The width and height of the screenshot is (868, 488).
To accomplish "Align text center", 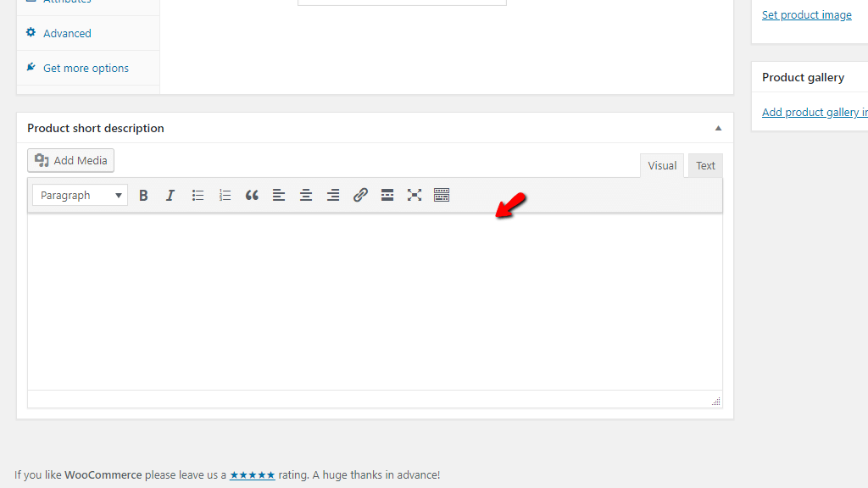I will click(305, 196).
